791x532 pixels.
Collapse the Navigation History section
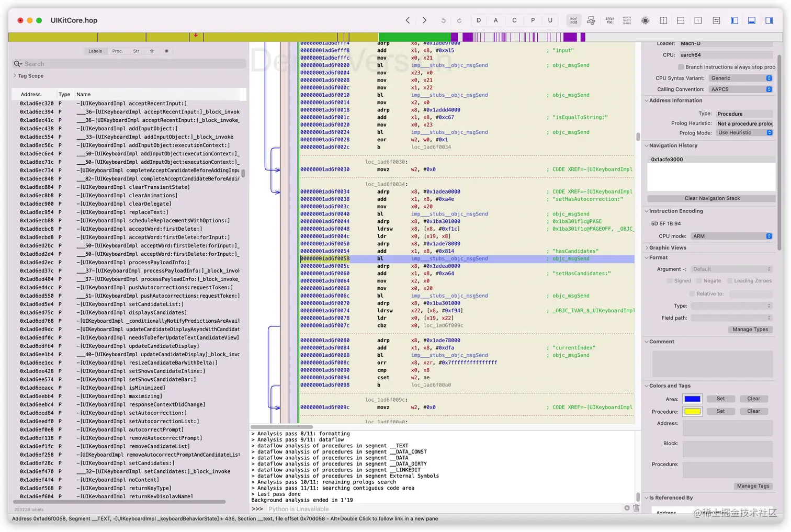pos(647,146)
